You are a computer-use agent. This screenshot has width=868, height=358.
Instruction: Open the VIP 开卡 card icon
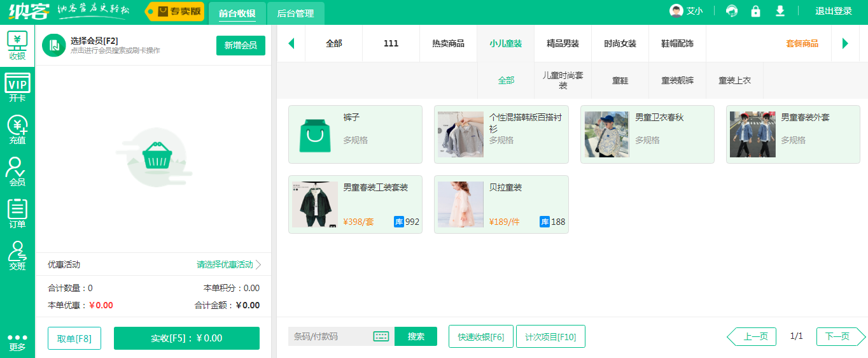point(17,88)
